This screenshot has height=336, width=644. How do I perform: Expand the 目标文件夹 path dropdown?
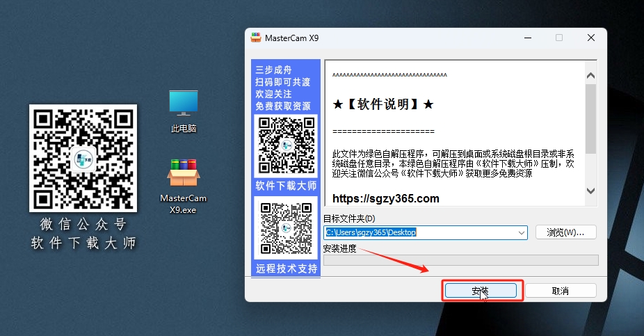click(x=521, y=232)
